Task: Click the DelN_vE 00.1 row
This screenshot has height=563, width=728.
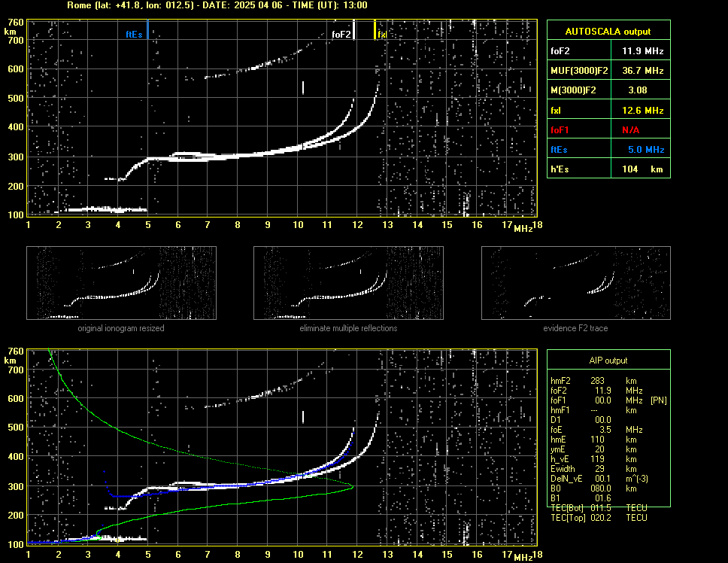Action: point(599,478)
